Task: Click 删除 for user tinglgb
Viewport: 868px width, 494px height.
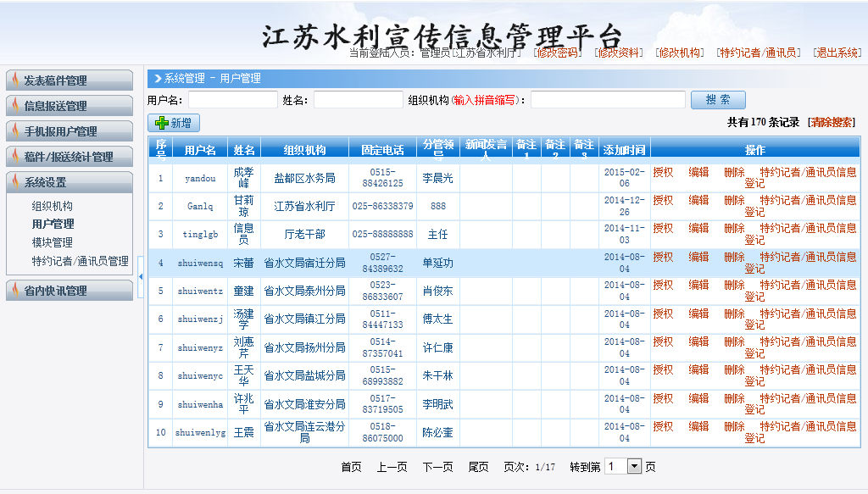Action: tap(735, 228)
